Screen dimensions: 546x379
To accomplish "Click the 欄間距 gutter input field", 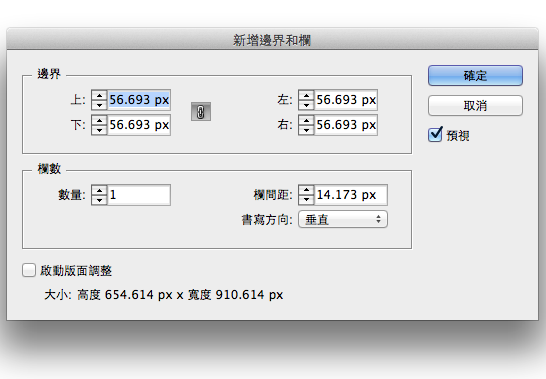I will click(351, 195).
